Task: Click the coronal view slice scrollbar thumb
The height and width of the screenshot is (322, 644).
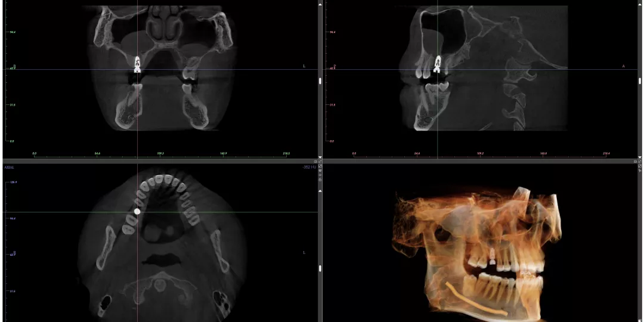Action: click(x=320, y=81)
